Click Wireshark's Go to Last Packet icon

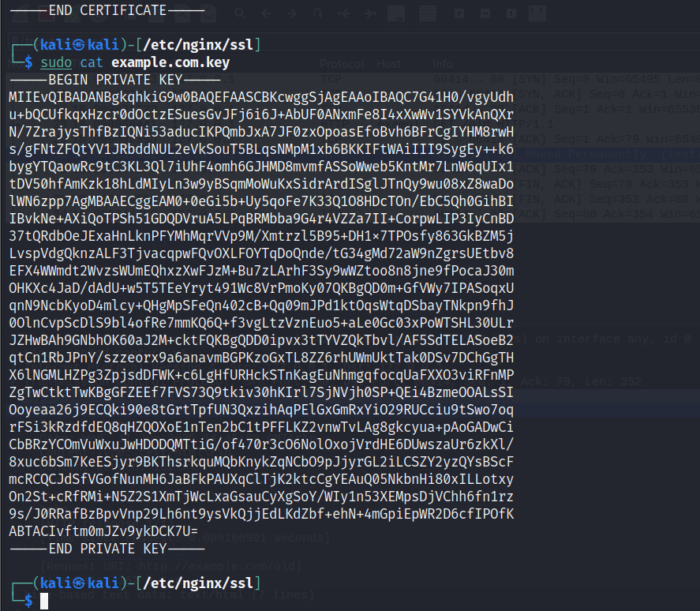click(x=369, y=14)
